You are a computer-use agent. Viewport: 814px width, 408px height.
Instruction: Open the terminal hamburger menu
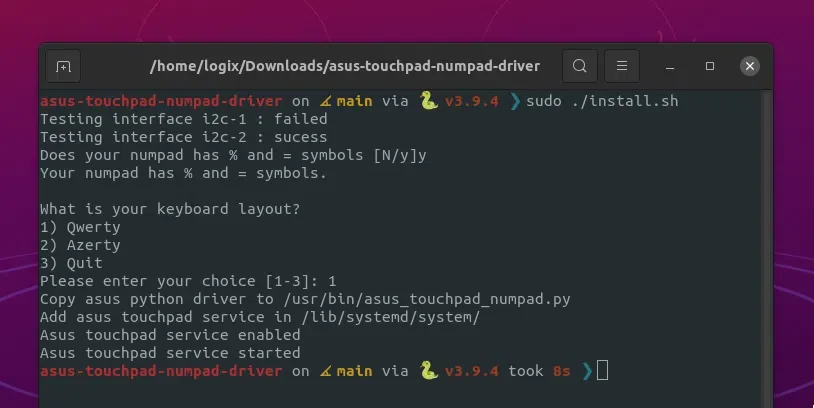pyautogui.click(x=622, y=66)
